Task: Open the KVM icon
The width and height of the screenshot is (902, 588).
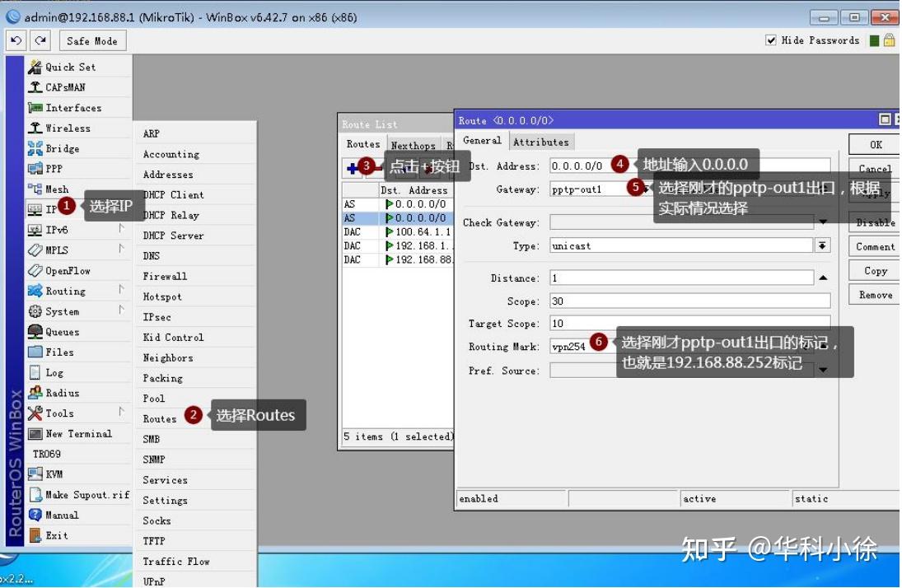Action: 35,474
